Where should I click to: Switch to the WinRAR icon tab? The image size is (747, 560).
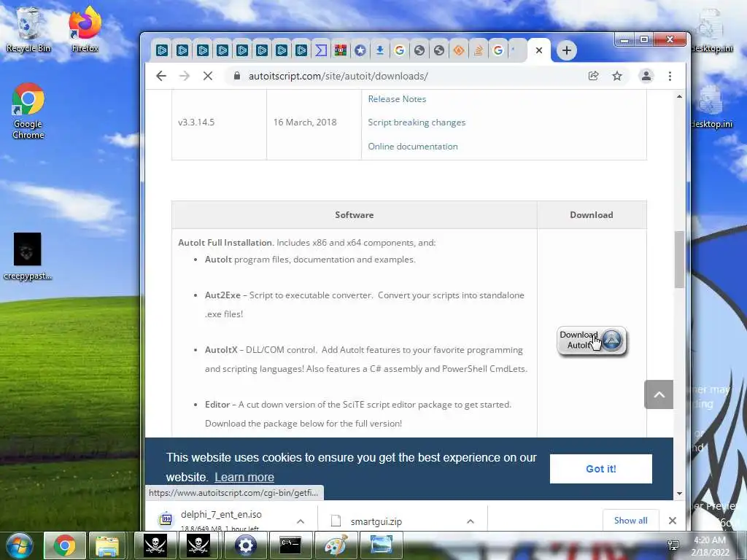click(340, 50)
